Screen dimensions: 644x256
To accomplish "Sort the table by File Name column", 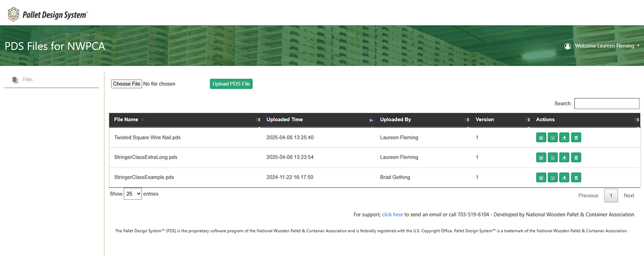I will coord(126,120).
